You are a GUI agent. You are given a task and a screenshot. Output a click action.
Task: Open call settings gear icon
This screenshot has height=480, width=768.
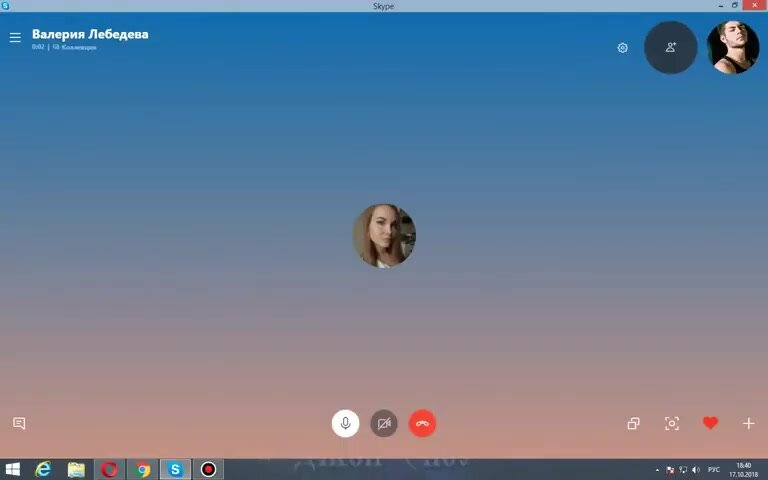(623, 48)
